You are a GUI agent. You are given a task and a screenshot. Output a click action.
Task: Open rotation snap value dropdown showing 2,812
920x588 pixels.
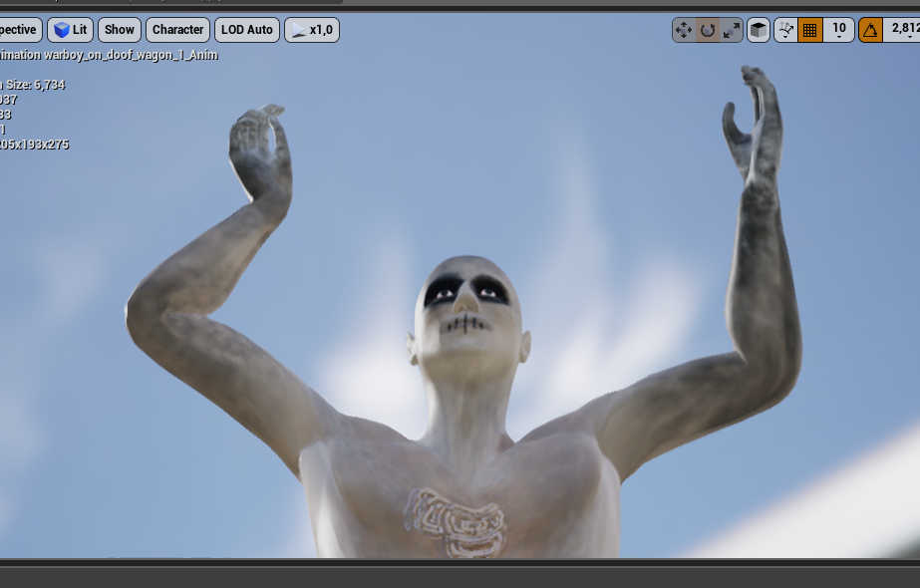[x=902, y=30]
